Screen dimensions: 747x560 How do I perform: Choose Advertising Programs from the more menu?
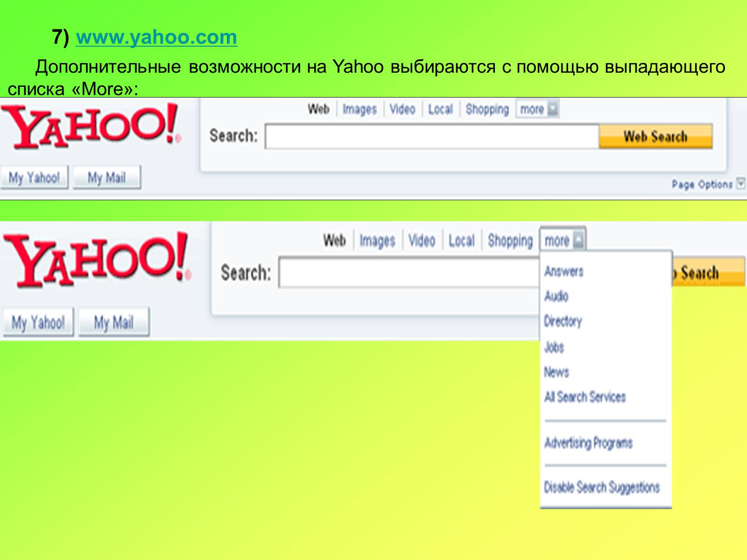[x=588, y=442]
